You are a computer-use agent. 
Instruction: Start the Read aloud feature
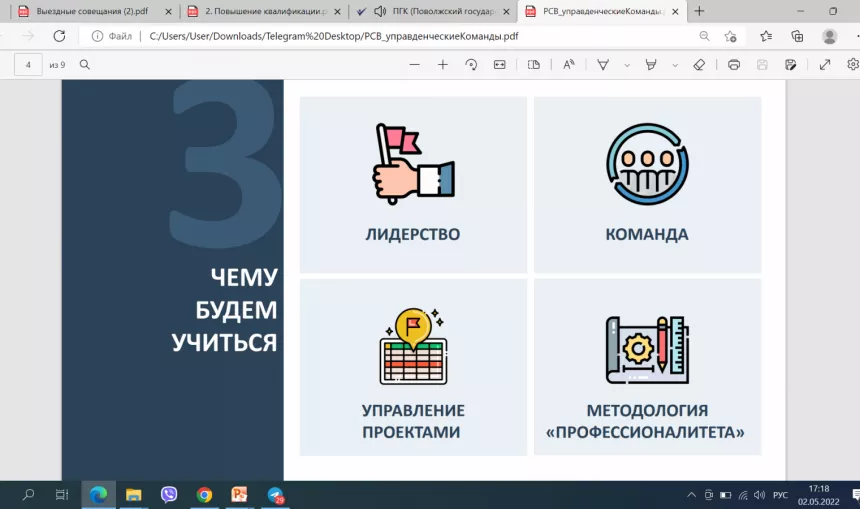568,65
